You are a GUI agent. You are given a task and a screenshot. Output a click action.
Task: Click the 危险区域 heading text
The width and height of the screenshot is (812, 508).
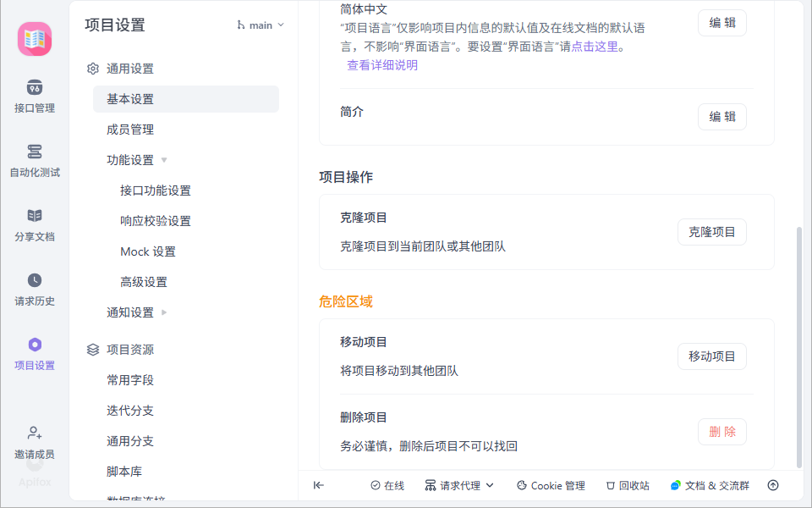pyautogui.click(x=346, y=301)
